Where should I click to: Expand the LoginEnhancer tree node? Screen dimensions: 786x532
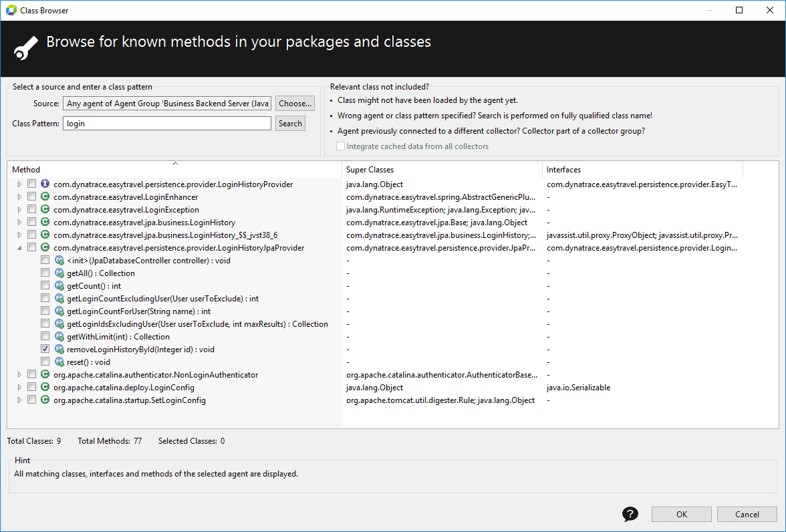click(19, 196)
